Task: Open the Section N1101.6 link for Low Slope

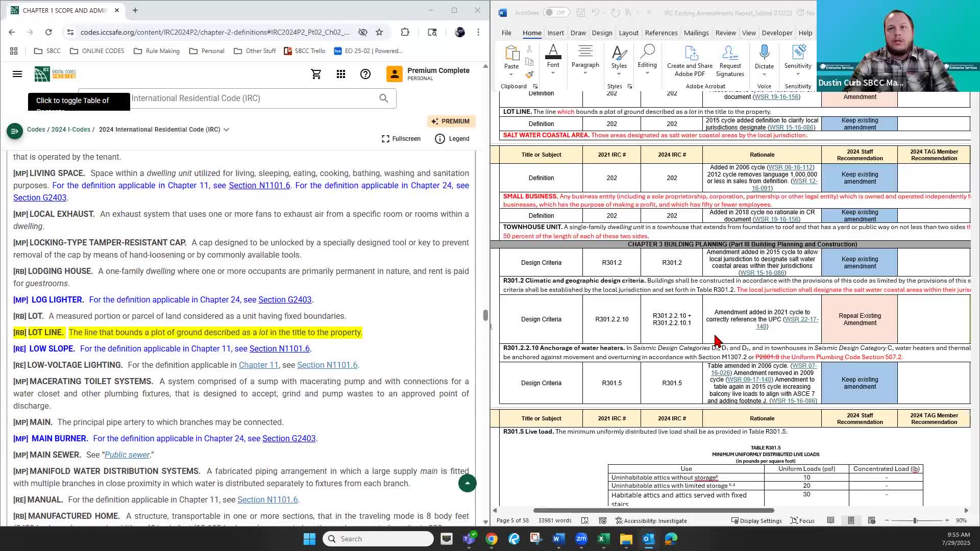Action: coord(279,348)
